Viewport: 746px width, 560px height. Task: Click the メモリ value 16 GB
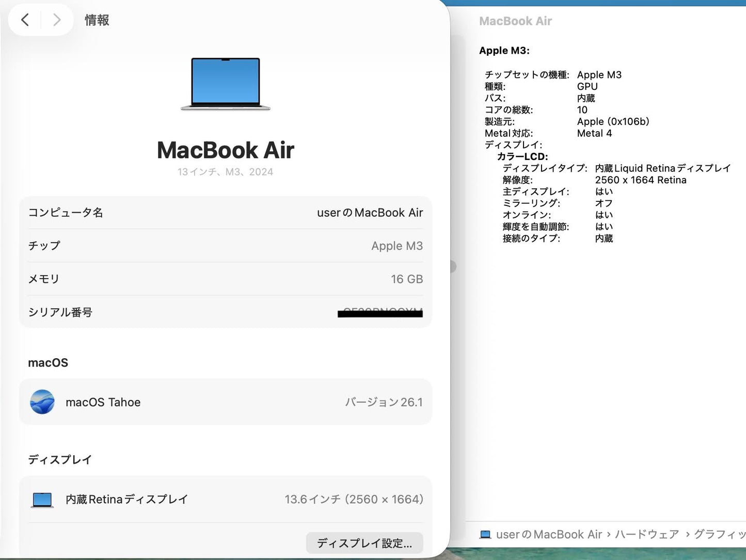pos(407,279)
